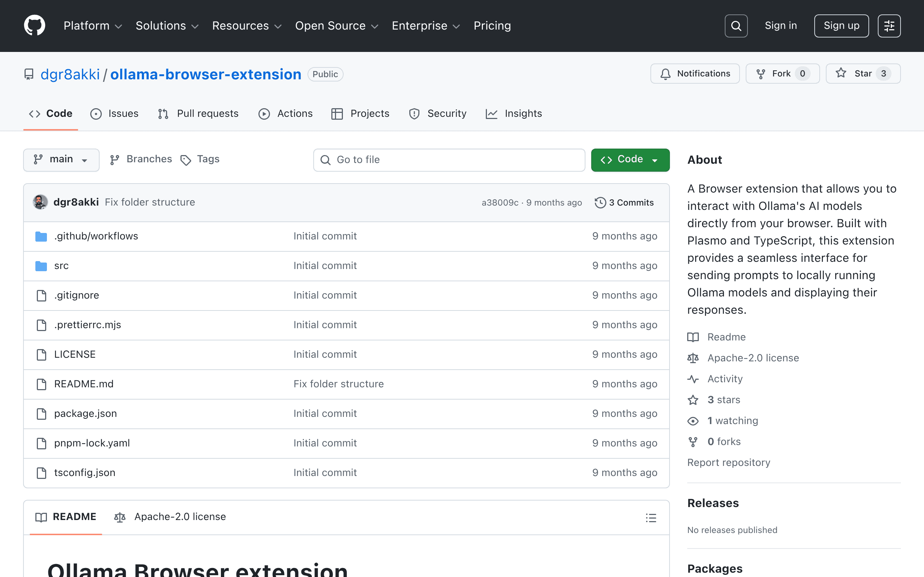View the pnpm-lock.yaml file

coord(92,443)
